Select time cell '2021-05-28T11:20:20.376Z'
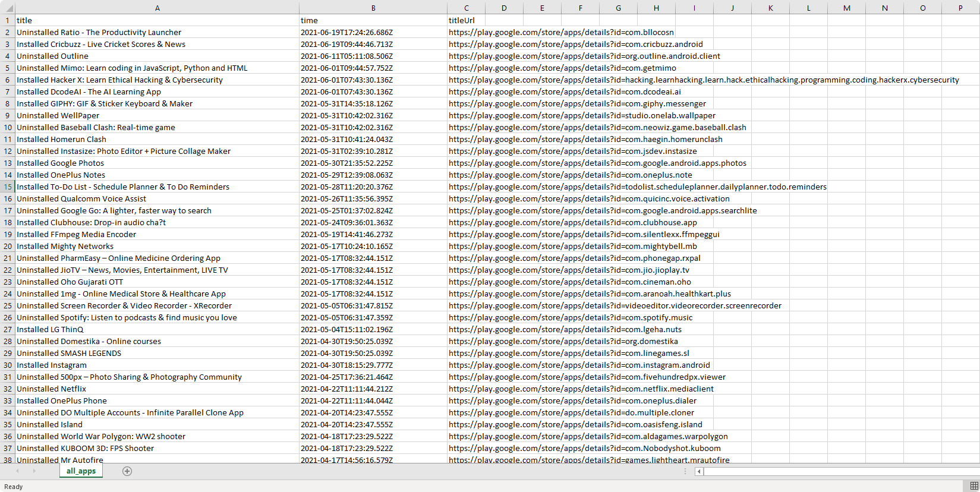Screen dimensions: 980x492 tap(373, 187)
